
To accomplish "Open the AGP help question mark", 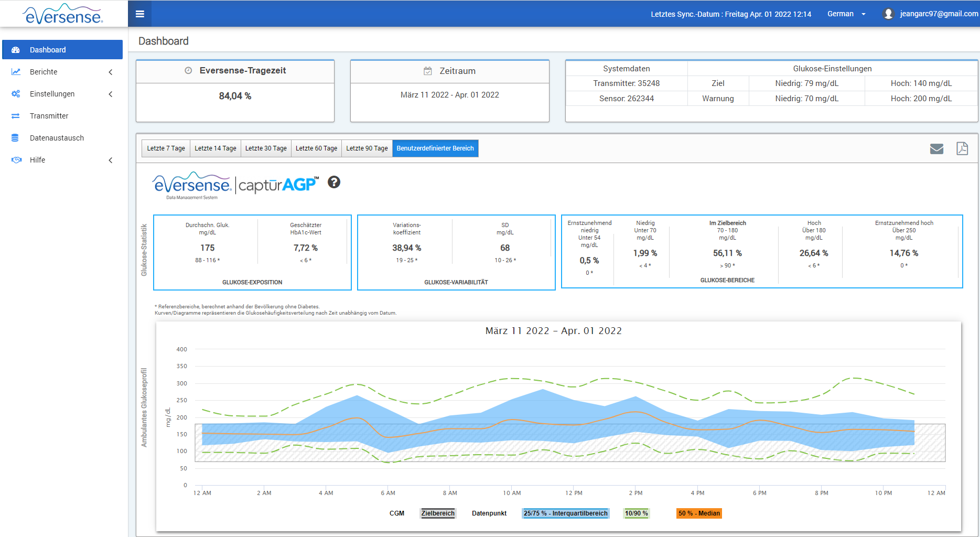I will (x=333, y=182).
